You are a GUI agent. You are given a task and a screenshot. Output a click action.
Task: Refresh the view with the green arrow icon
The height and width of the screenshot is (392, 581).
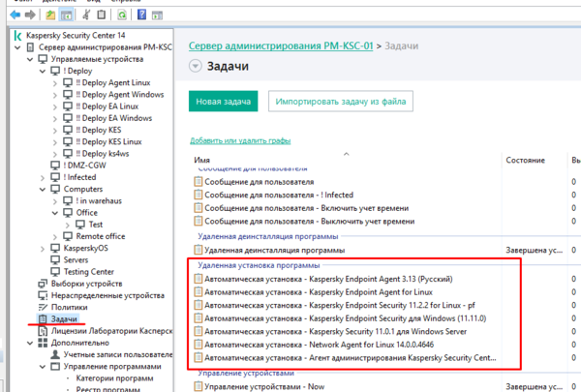tap(122, 15)
